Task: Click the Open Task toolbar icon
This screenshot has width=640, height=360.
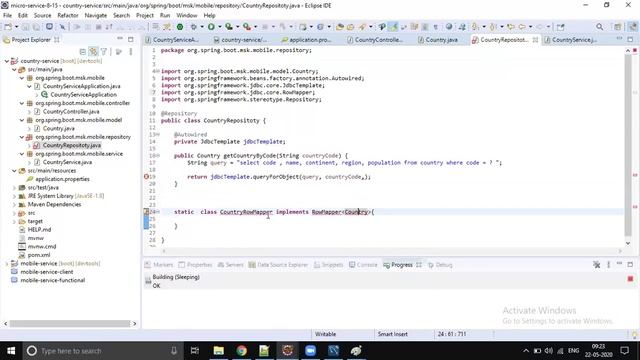Action: [x=351, y=27]
